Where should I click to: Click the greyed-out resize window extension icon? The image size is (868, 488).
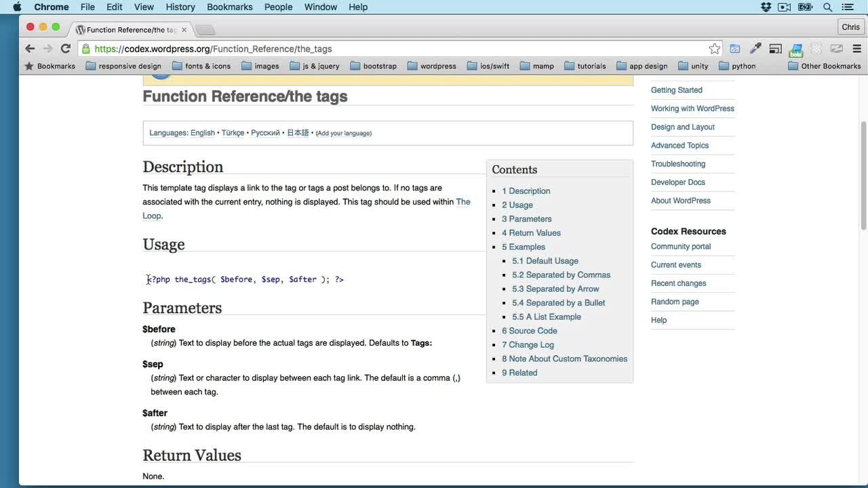pos(837,49)
